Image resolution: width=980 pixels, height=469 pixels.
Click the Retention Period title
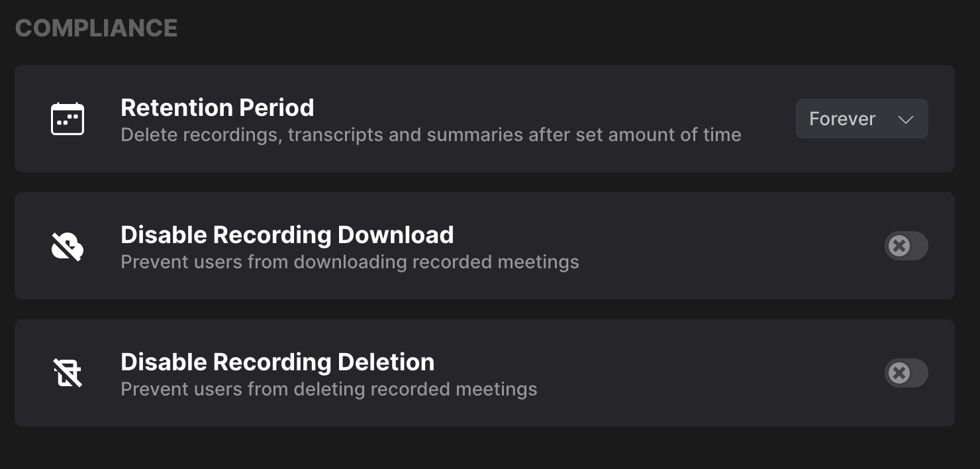click(217, 107)
